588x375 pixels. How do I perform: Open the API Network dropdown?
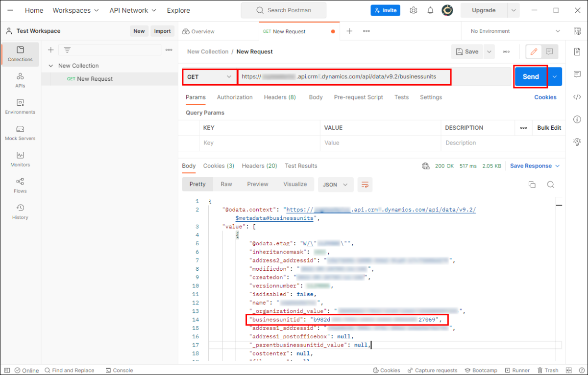click(133, 10)
